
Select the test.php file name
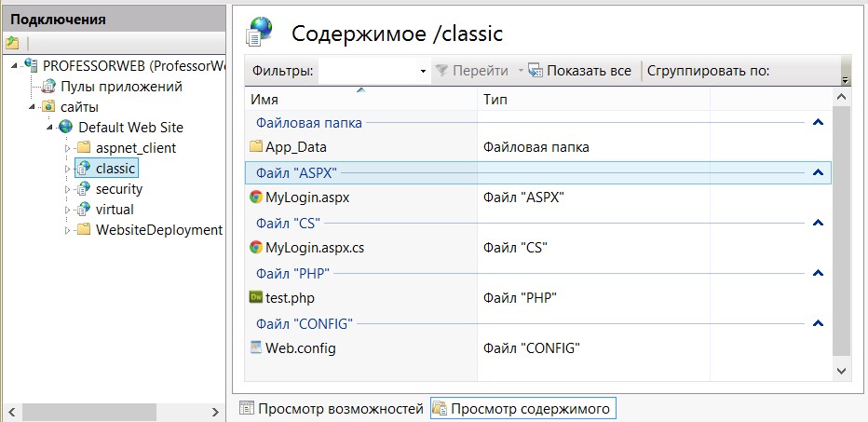(290, 298)
